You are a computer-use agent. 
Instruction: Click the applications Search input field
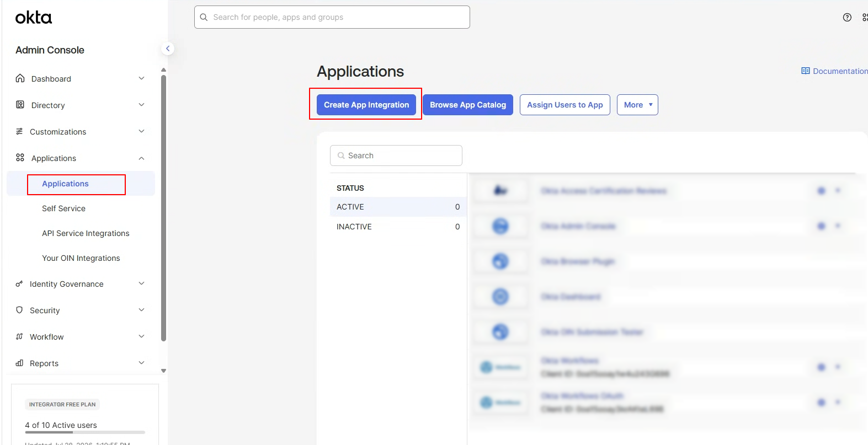(396, 156)
